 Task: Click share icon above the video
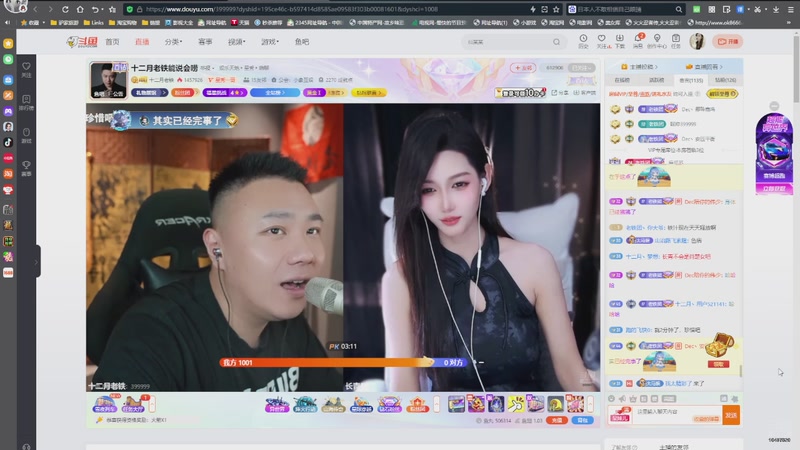tap(560, 93)
